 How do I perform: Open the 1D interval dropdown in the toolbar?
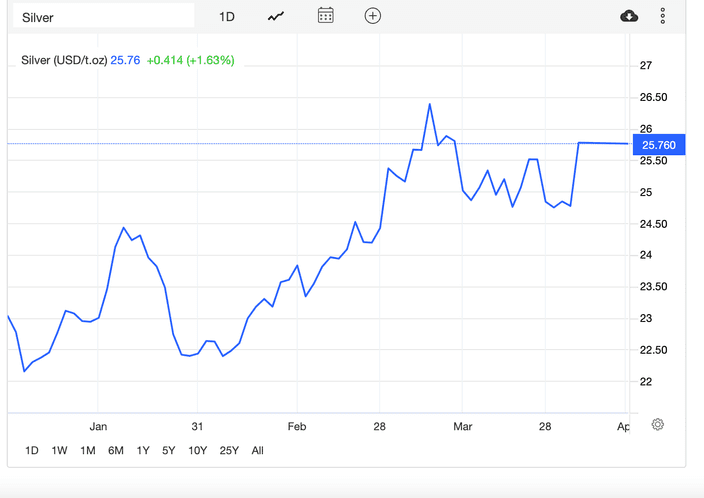(x=227, y=16)
